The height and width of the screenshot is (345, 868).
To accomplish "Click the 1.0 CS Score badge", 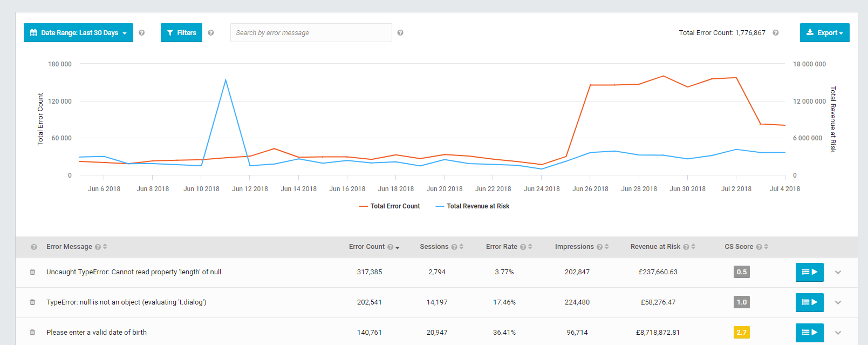I will point(742,302).
